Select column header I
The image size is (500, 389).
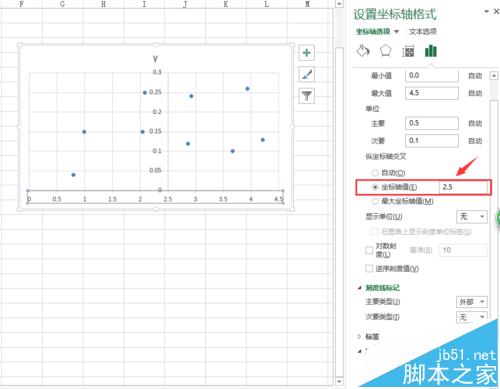144,4
